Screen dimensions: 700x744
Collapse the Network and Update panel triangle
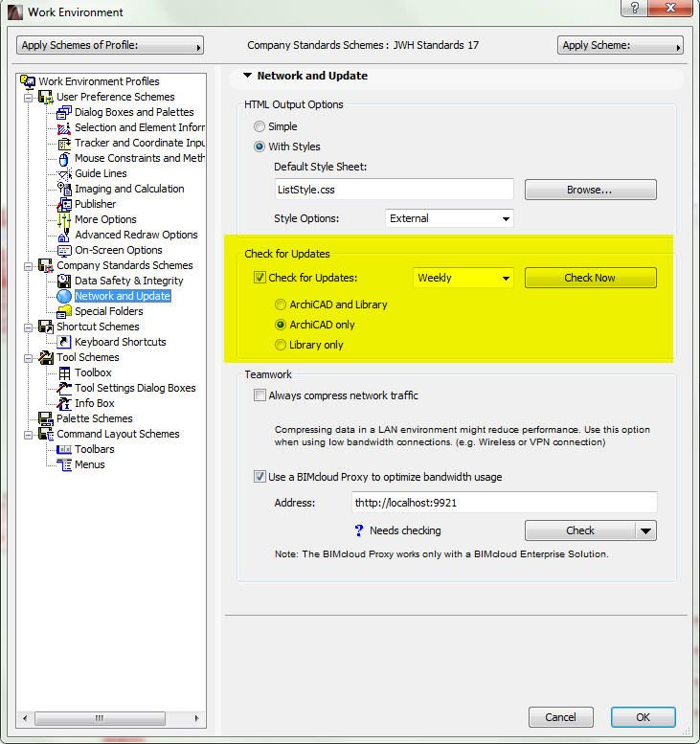coord(247,76)
